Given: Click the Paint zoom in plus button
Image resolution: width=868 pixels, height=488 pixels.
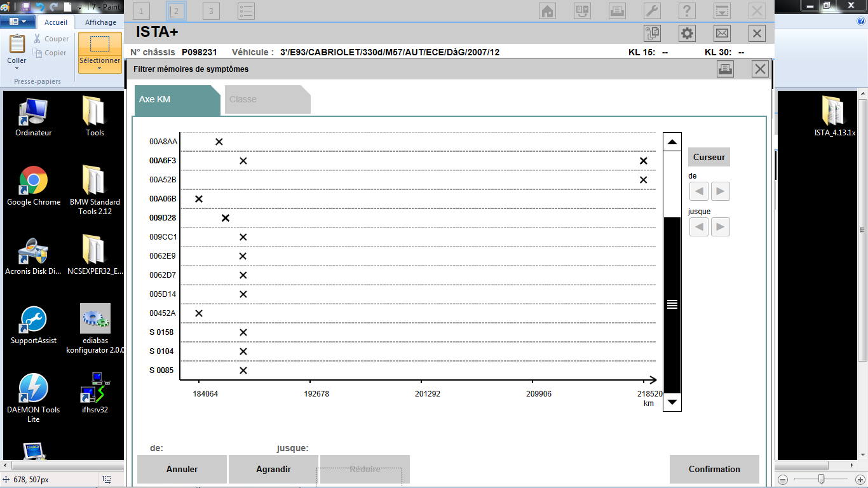Looking at the screenshot, I should [860, 480].
